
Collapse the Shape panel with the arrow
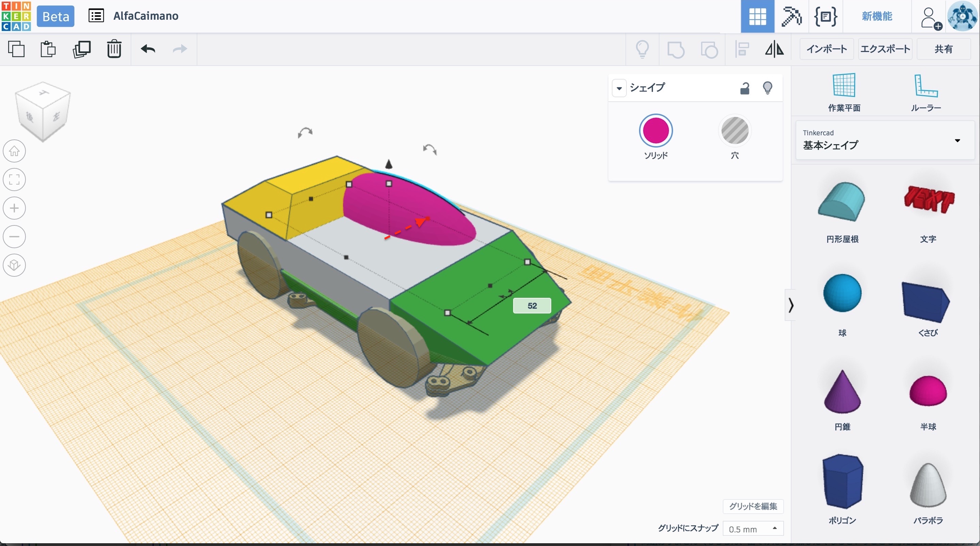point(619,88)
